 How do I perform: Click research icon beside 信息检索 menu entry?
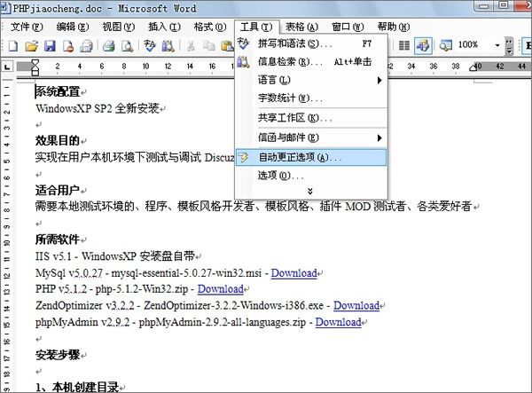tap(243, 61)
